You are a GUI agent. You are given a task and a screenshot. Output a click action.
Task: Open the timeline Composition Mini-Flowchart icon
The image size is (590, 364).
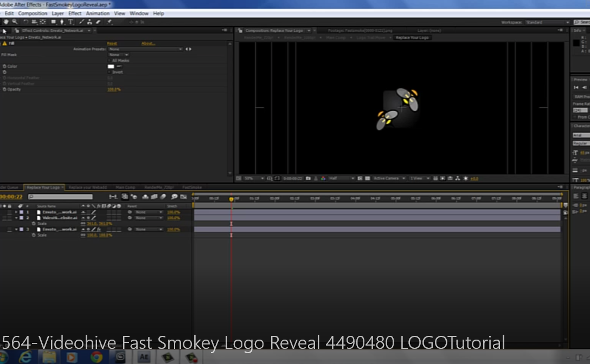pos(113,197)
